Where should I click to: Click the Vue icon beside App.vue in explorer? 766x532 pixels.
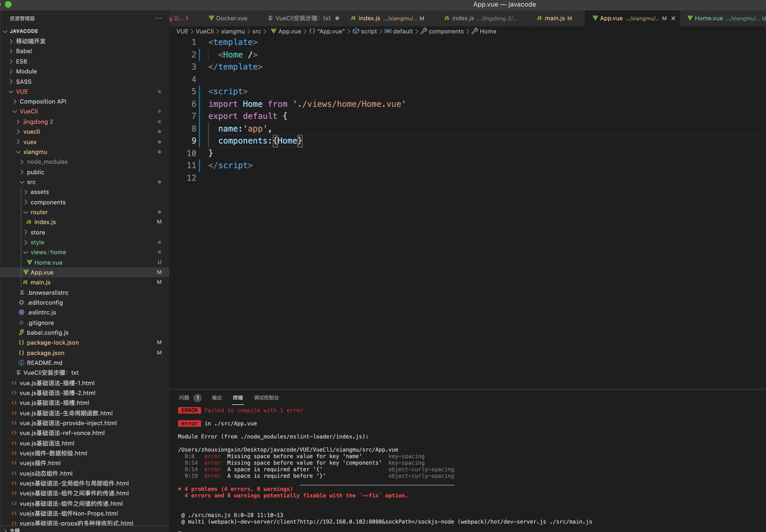point(26,272)
